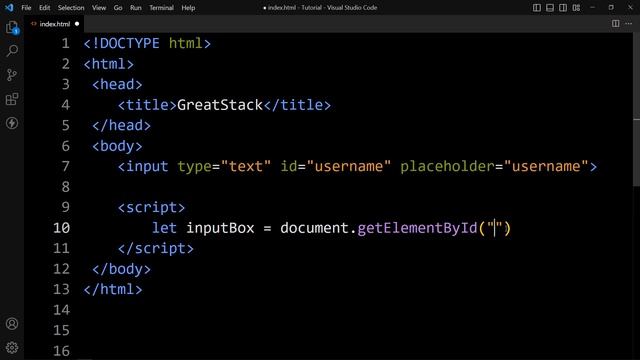Open the Explorer view in activity bar
The image size is (640, 360).
point(12,28)
